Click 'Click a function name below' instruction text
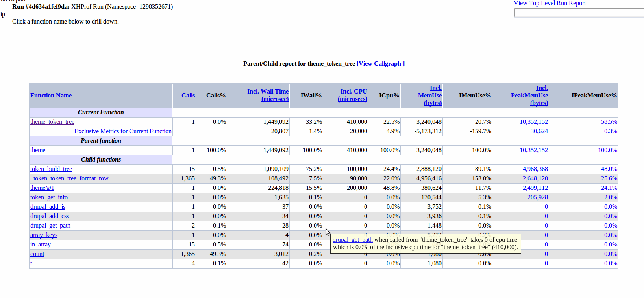The width and height of the screenshot is (644, 298). 65,22
